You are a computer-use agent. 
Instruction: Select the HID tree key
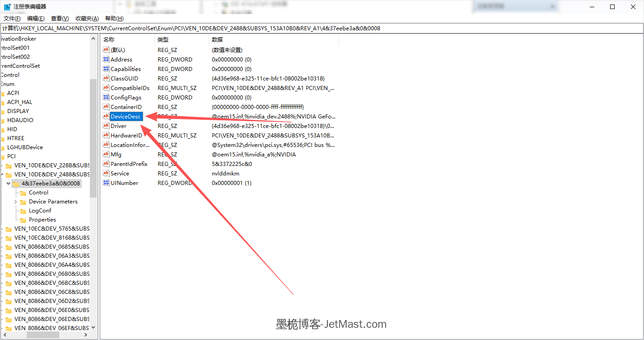tap(12, 129)
